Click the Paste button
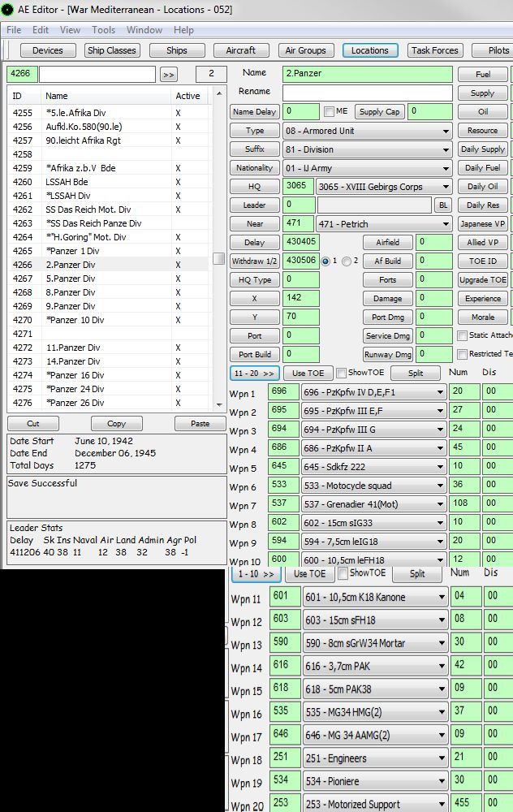This screenshot has height=812, width=513. pyautogui.click(x=200, y=424)
